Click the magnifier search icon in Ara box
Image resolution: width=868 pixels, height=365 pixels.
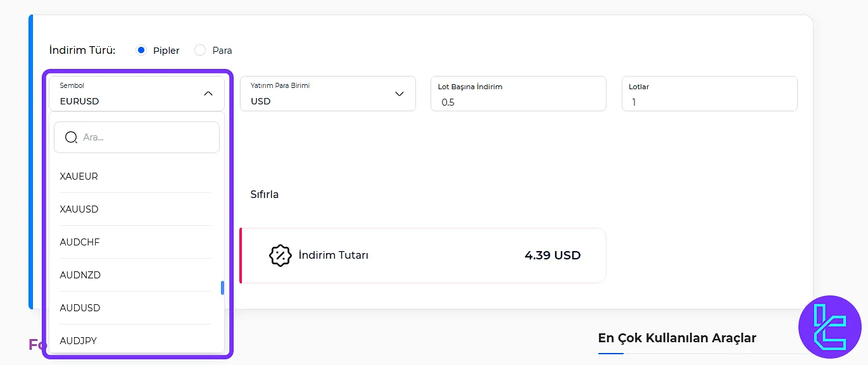71,137
